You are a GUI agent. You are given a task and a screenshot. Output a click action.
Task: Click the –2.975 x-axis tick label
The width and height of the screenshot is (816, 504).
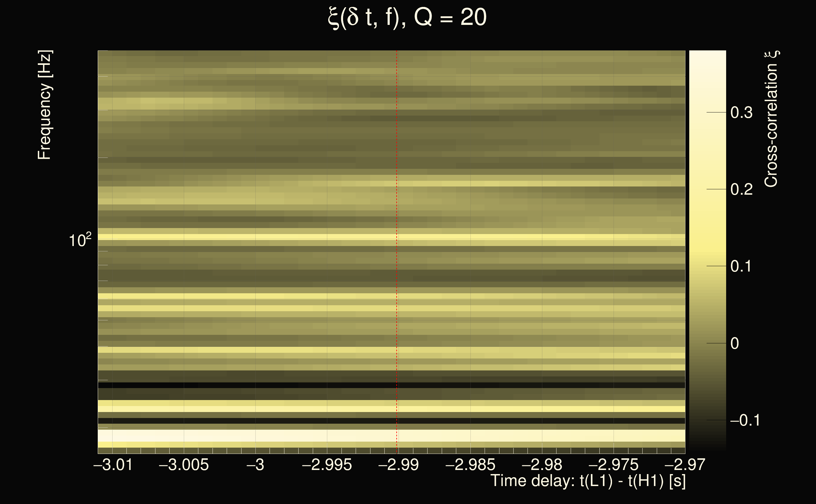point(613,465)
